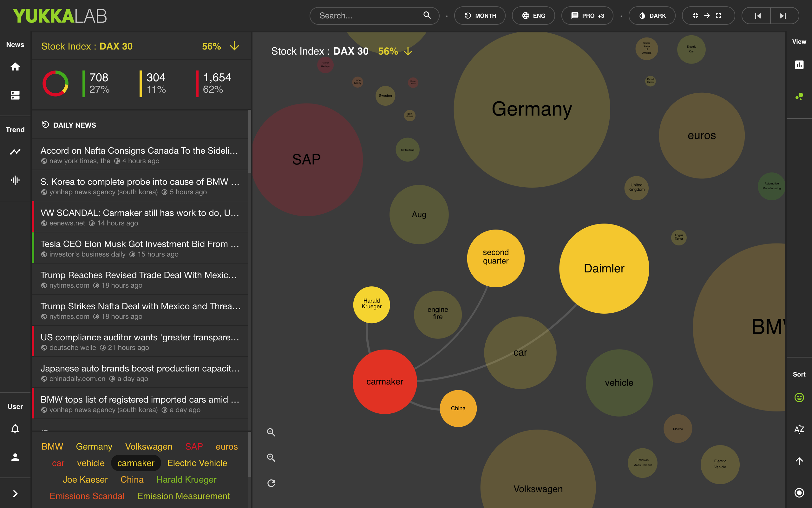Select the Harald Krueger tag
Screen dimensions: 812x508
pos(186,479)
